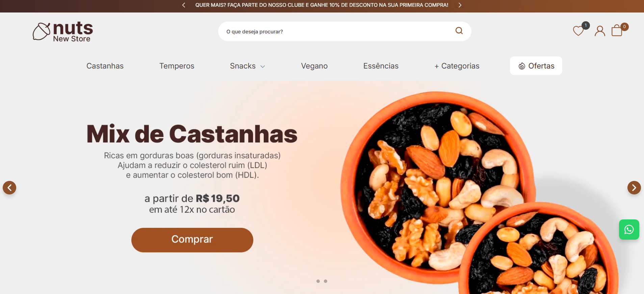Go to previous banner slide arrow
Viewport: 644px width, 294px height.
coord(9,188)
